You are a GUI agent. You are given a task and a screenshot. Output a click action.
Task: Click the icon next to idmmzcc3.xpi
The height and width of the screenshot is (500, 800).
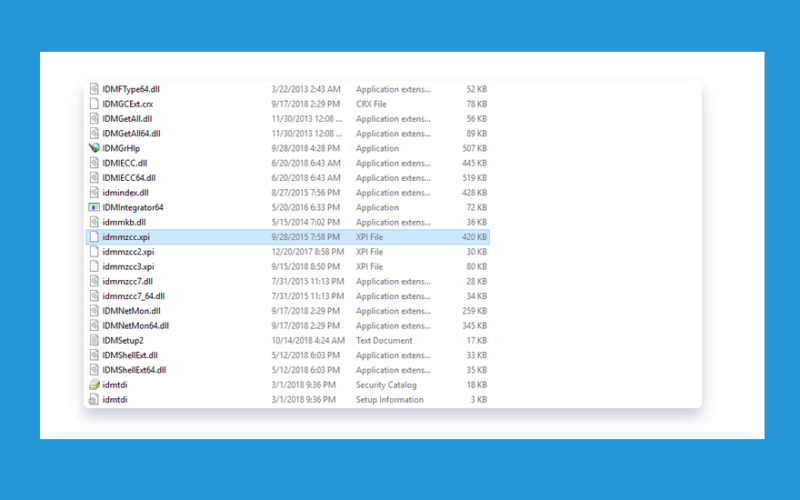click(x=94, y=266)
